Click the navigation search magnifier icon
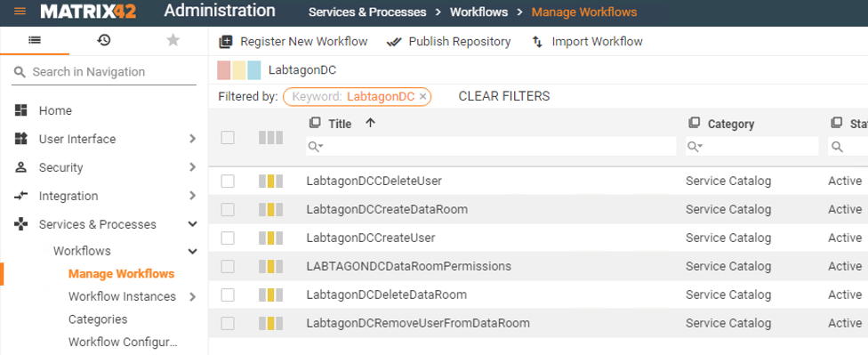Viewport: 868px width, 355px height. (20, 72)
